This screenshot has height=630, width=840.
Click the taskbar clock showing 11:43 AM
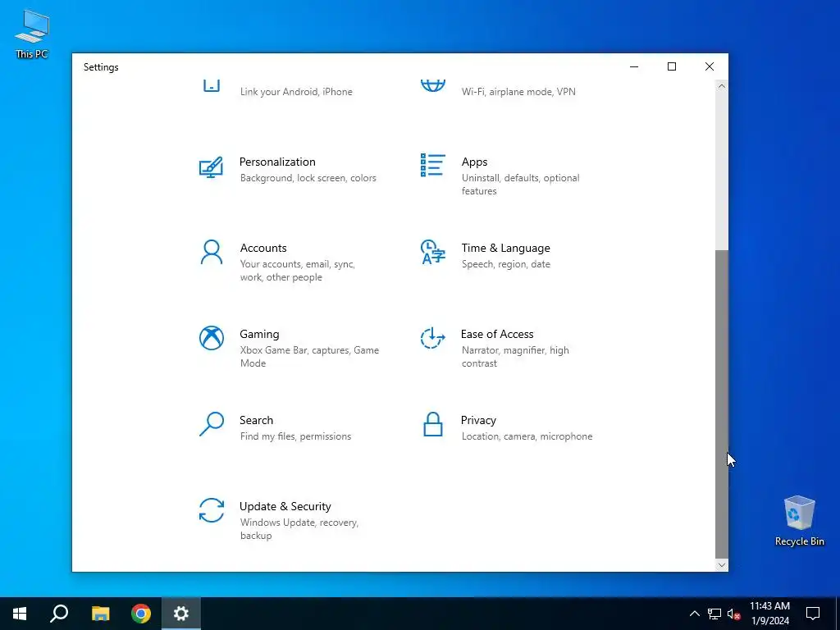pyautogui.click(x=769, y=614)
